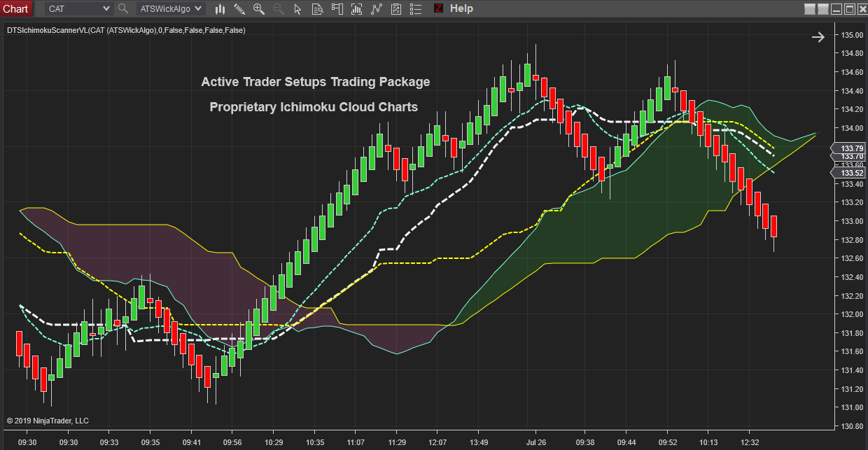The width and height of the screenshot is (868, 450).
Task: Open the strategy performance icon
Action: click(396, 9)
